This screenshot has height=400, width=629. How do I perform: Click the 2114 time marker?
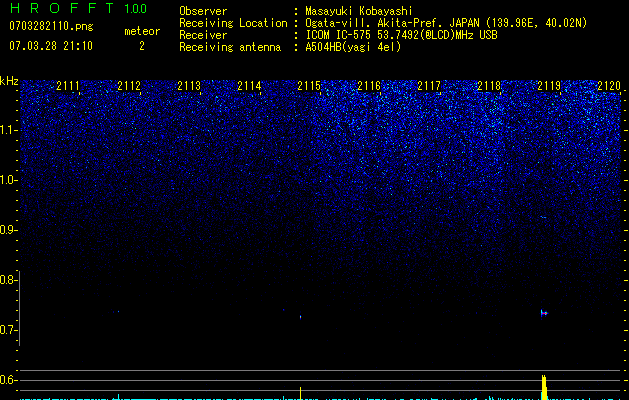(x=249, y=86)
